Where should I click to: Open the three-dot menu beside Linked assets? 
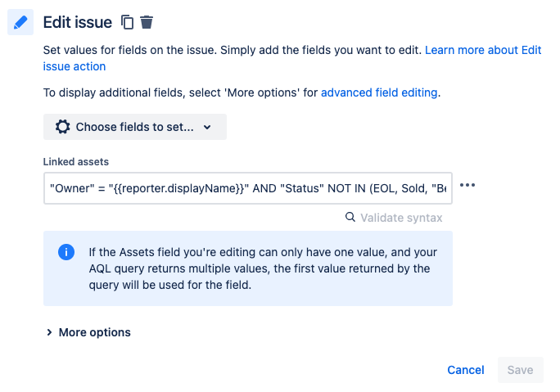[x=467, y=185]
